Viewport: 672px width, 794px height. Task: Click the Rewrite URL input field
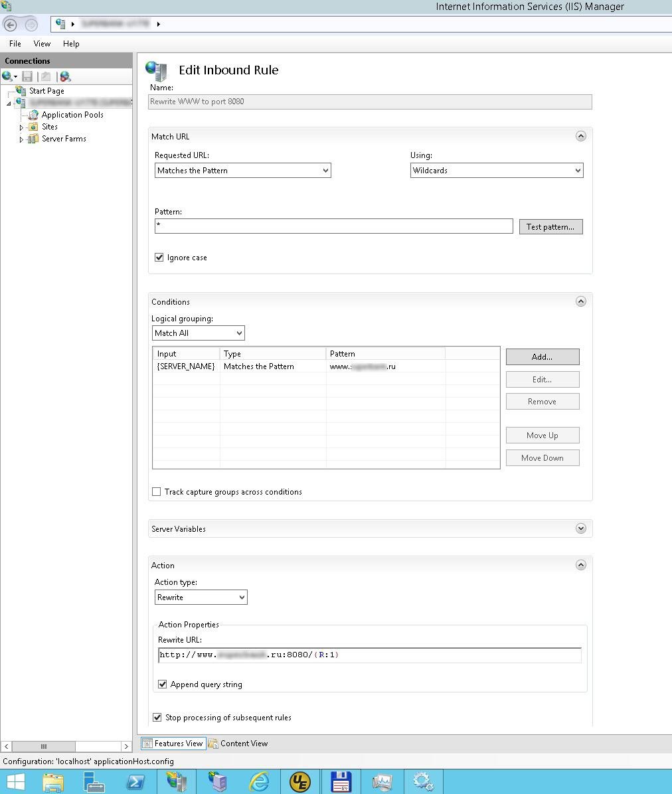coord(370,655)
